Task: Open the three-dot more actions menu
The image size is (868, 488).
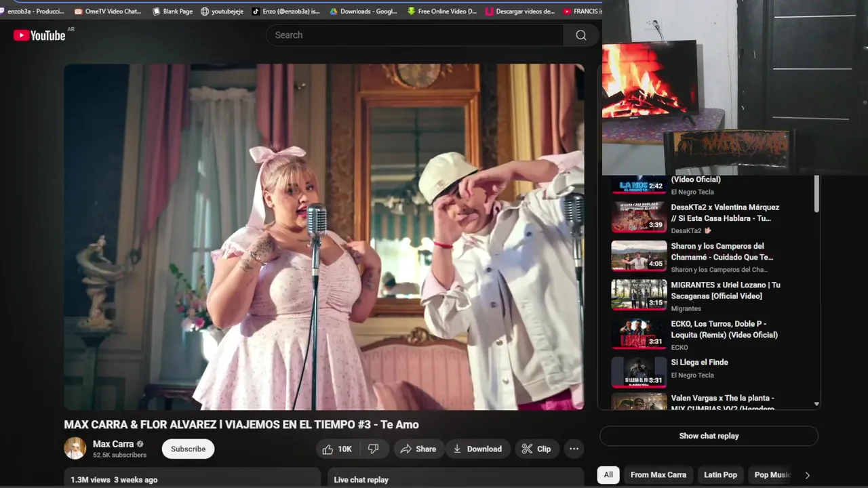Action: [x=574, y=449]
